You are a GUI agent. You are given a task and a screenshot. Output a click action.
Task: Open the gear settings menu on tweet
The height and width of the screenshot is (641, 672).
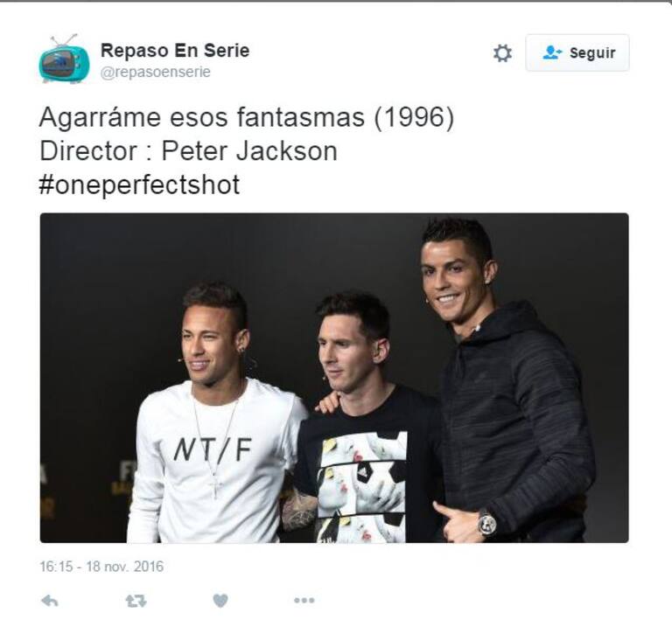pos(502,53)
